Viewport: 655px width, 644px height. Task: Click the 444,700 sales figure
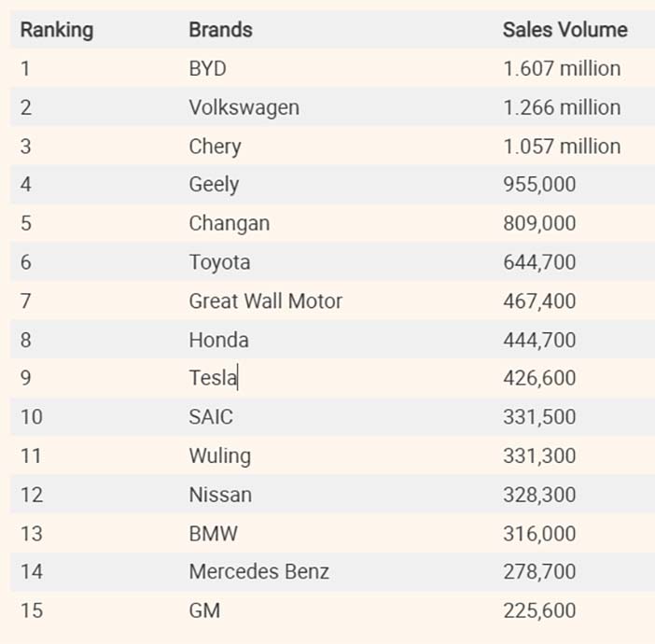(x=538, y=340)
